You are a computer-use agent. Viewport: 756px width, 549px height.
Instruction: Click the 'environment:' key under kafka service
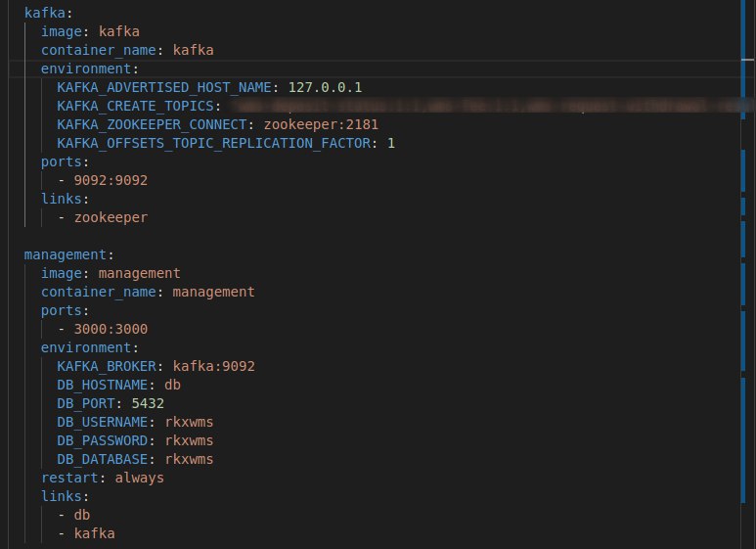point(90,69)
